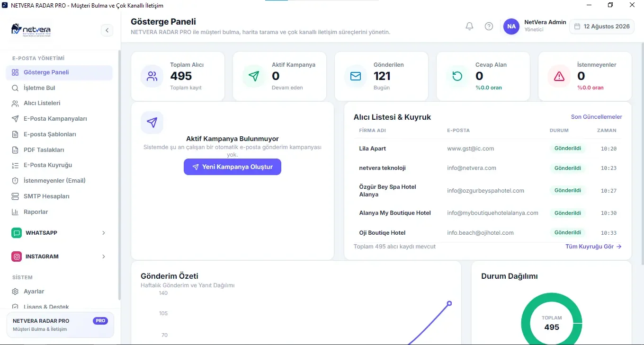
Task: Click the green WhatsApp icon
Action: [17, 233]
